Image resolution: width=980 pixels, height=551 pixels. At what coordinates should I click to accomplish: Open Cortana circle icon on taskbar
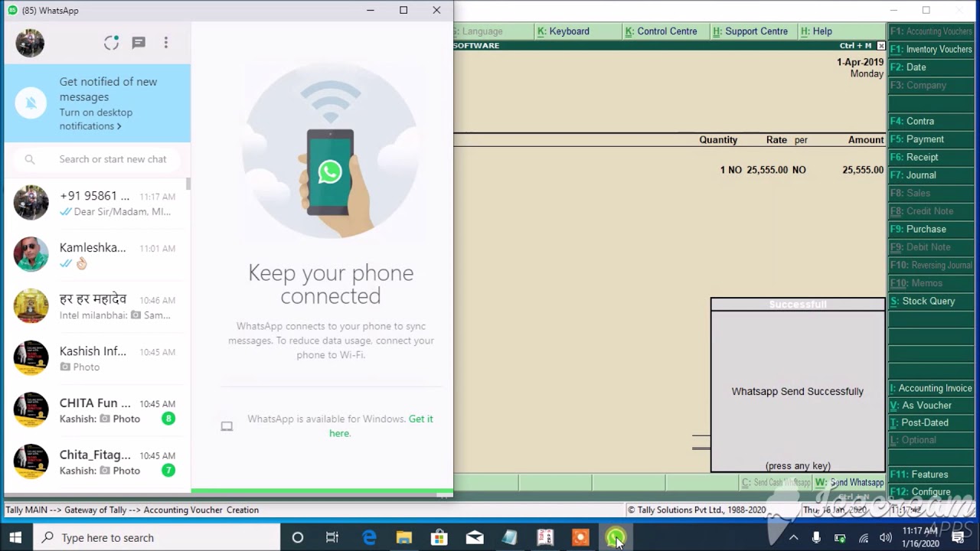[298, 537]
